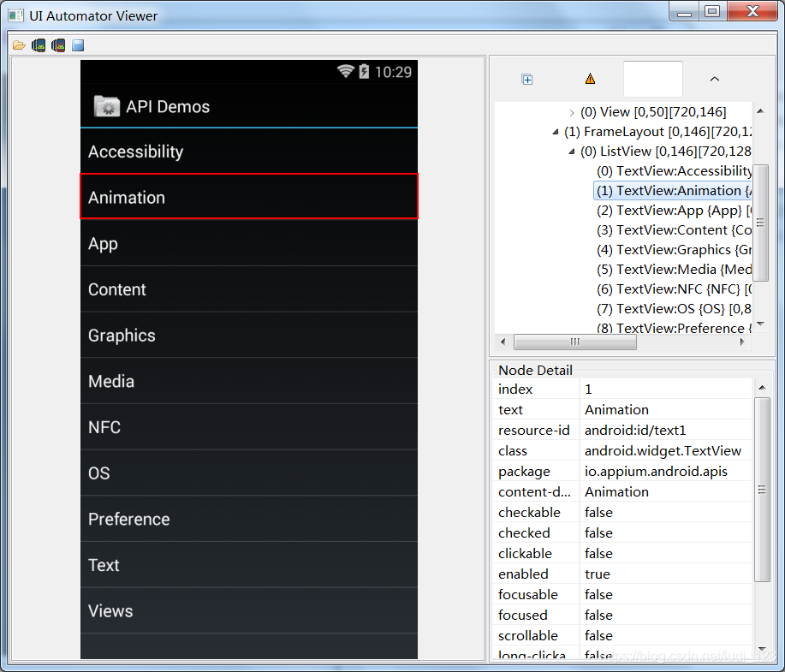Select the enabled value true

coord(665,574)
